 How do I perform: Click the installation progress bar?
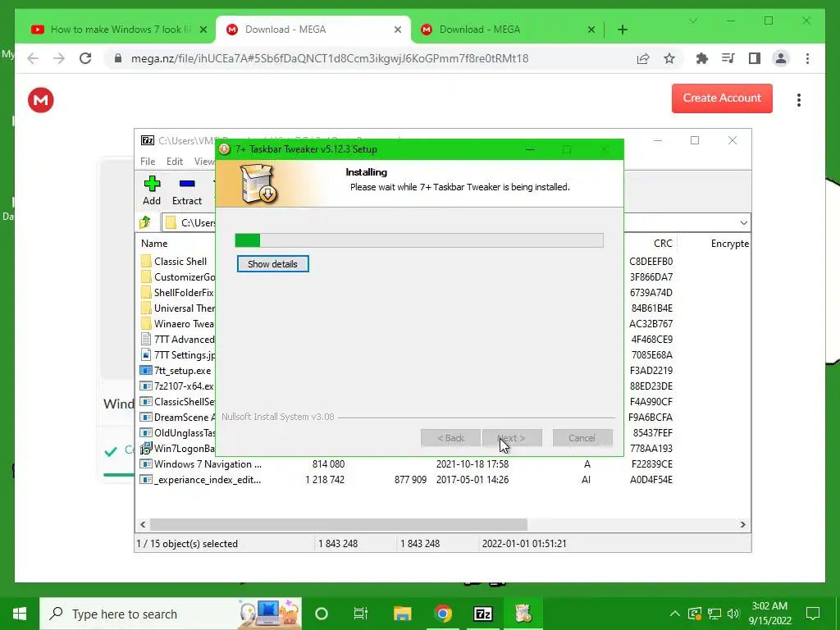[419, 240]
